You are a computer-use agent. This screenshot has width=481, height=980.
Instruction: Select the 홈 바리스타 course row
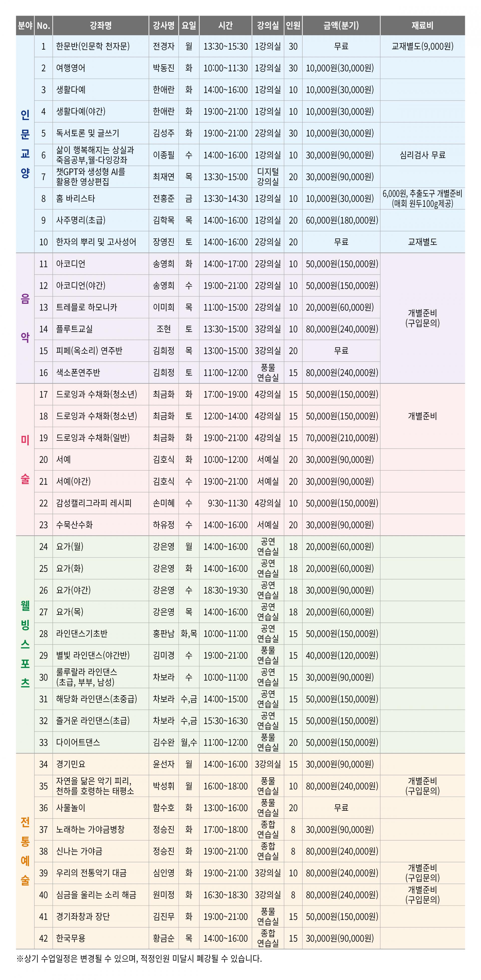tap(75, 199)
